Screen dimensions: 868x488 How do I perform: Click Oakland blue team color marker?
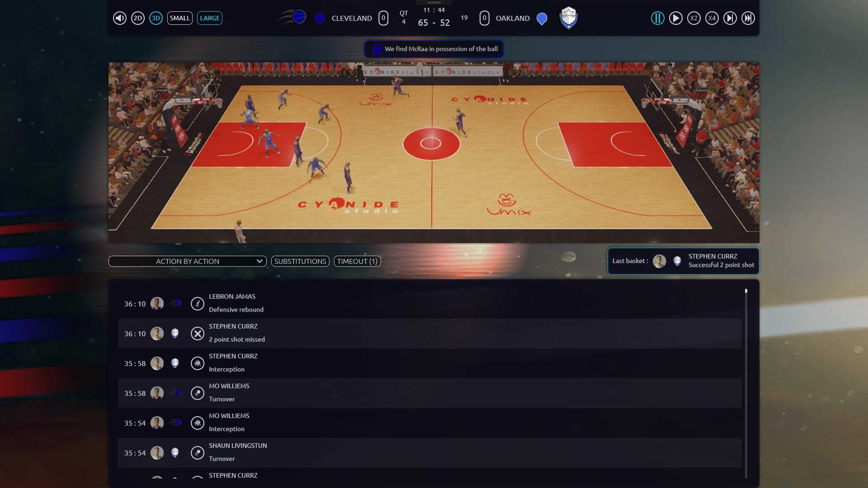pyautogui.click(x=542, y=19)
